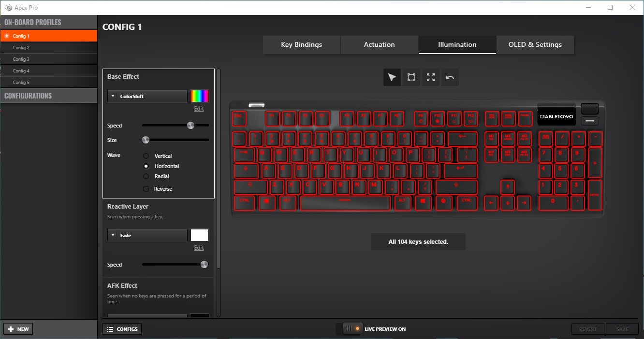This screenshot has width=644, height=339.
Task: Click the Base Effect Speed slider handle
Action: tap(190, 126)
